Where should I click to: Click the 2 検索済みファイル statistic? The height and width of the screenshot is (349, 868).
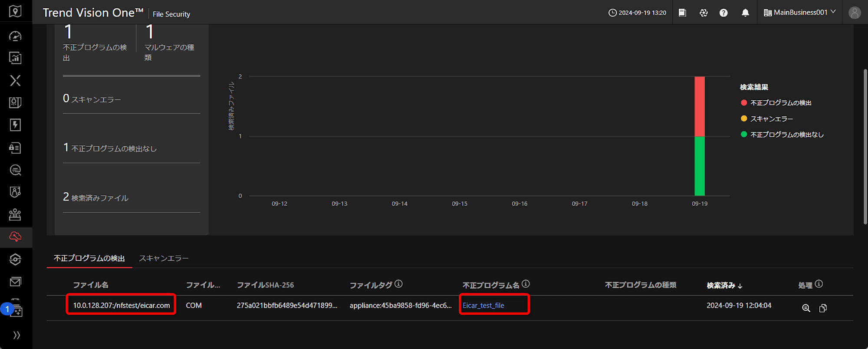95,197
